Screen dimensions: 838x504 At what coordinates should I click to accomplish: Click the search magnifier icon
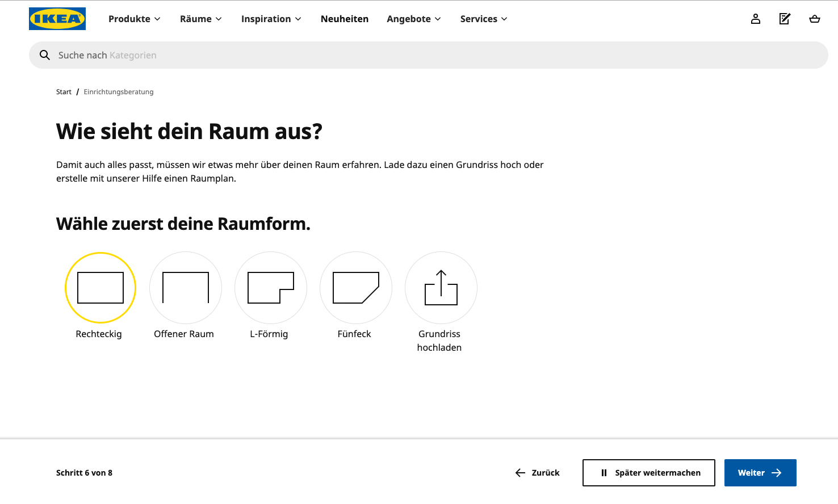point(45,55)
